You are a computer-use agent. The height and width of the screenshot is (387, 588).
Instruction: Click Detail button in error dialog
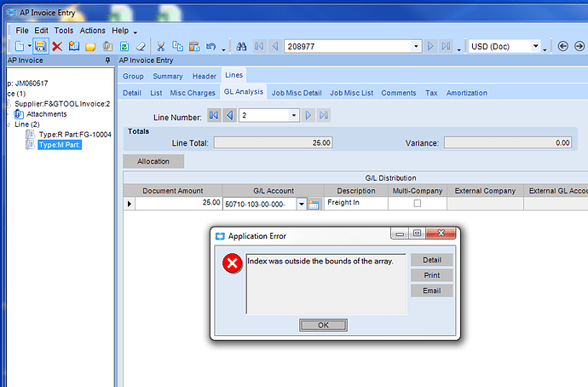(x=431, y=260)
